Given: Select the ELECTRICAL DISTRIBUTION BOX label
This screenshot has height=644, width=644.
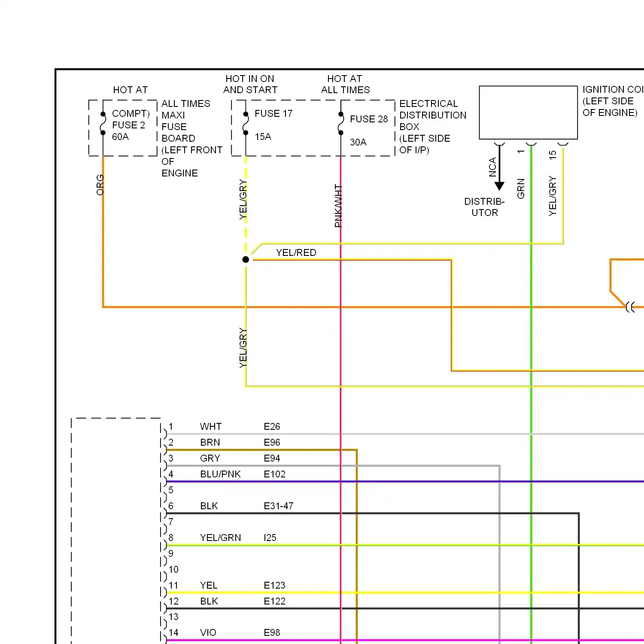Looking at the screenshot, I should click(x=433, y=115).
